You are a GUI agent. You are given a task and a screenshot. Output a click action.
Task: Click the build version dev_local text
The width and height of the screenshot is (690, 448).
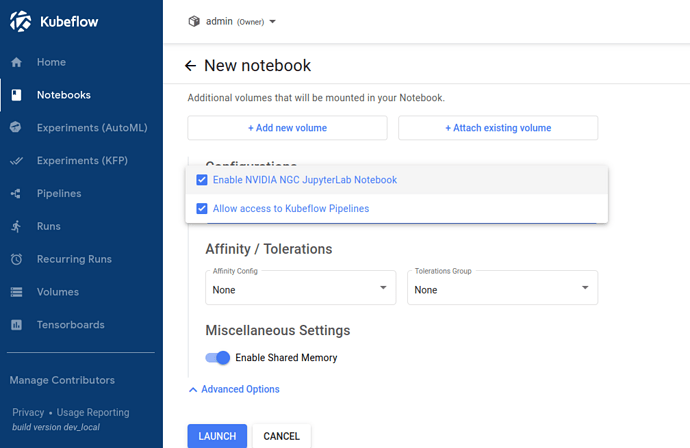pos(56,427)
